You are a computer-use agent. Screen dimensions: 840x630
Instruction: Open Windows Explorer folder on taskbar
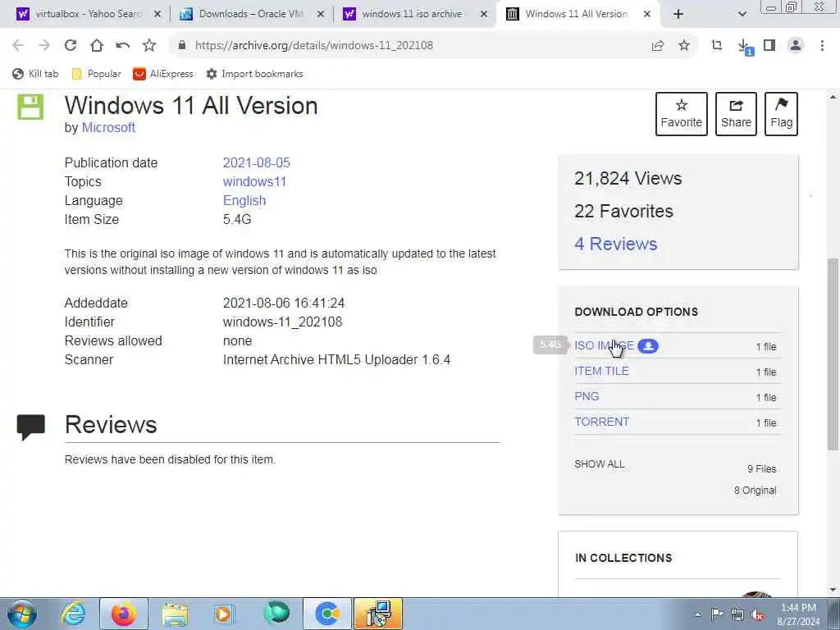pos(175,614)
